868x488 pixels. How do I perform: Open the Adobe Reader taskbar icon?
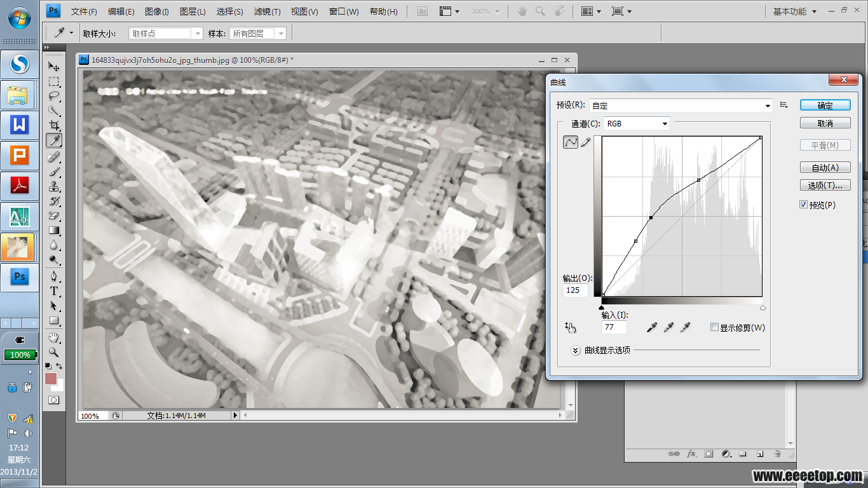click(x=20, y=186)
